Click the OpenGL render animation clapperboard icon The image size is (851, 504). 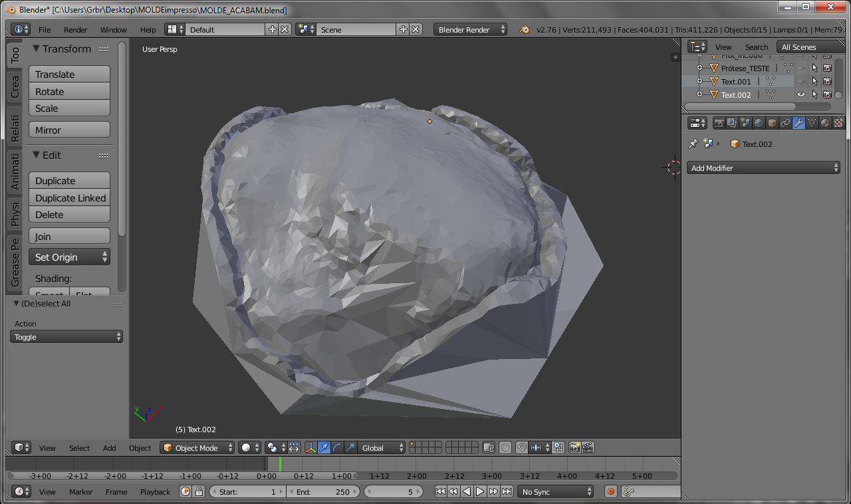pos(588,447)
